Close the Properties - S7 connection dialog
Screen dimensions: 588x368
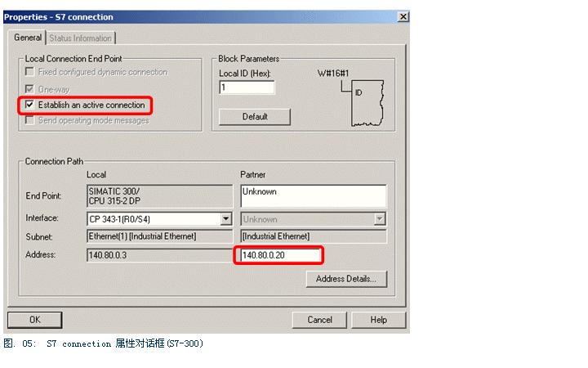click(x=403, y=16)
